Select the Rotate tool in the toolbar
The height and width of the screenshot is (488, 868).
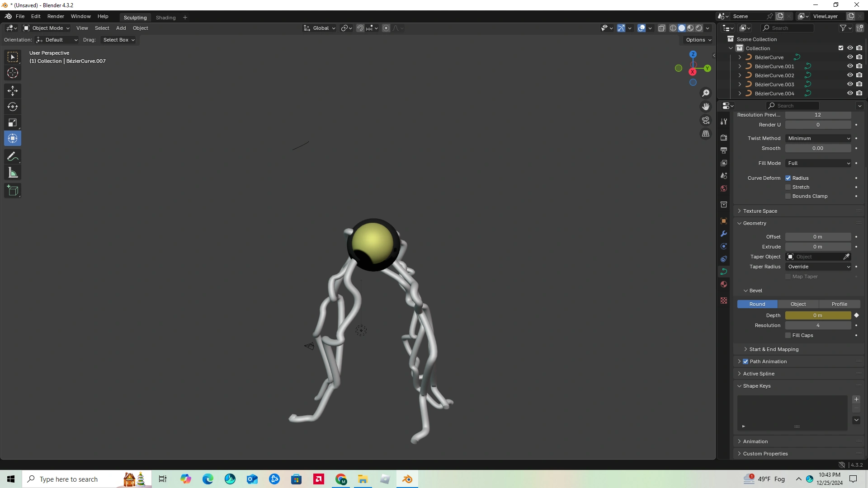click(13, 107)
